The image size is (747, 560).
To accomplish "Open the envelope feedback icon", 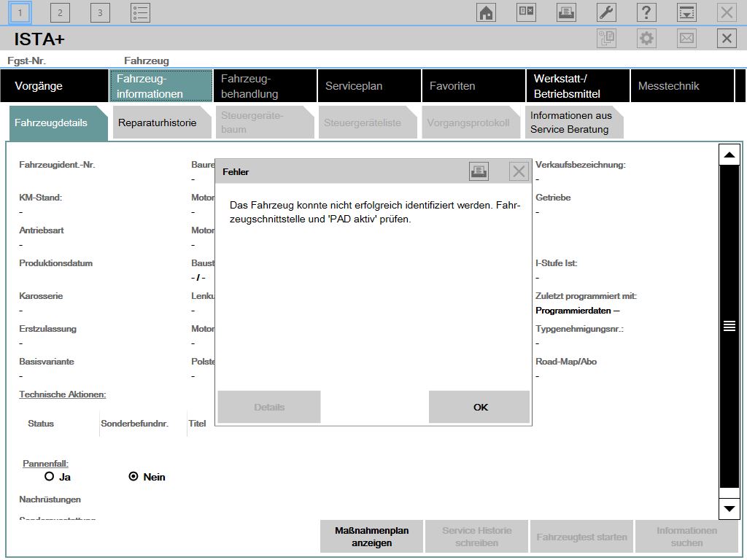I will click(686, 39).
